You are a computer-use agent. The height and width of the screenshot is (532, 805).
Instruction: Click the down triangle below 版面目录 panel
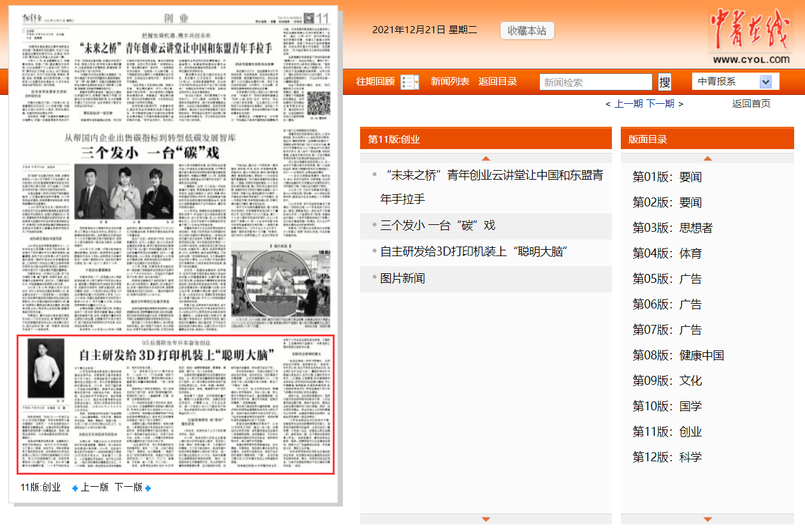pos(707,519)
